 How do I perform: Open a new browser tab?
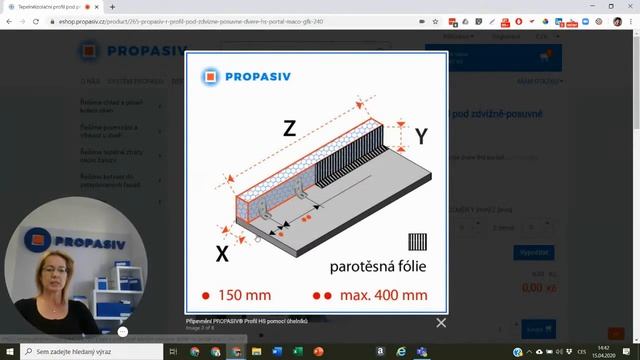click(x=112, y=7)
